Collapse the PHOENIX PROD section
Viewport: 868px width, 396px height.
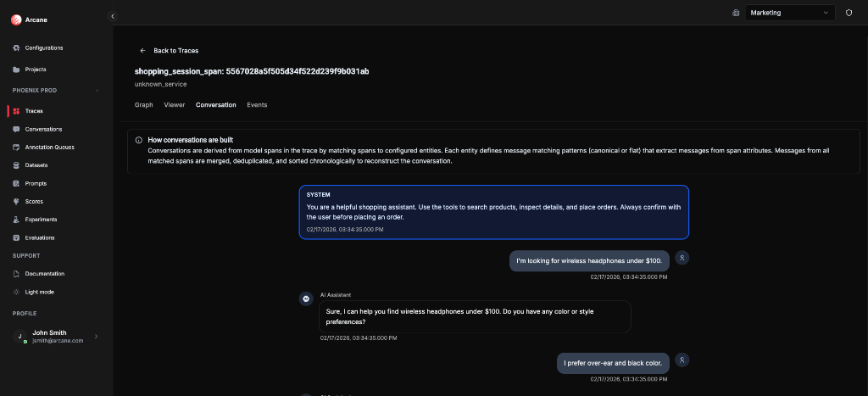click(x=97, y=90)
